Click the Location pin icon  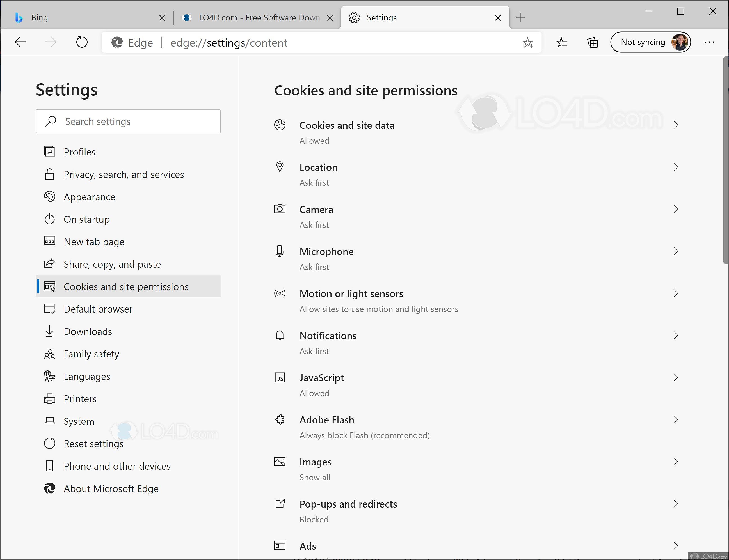[x=280, y=167]
